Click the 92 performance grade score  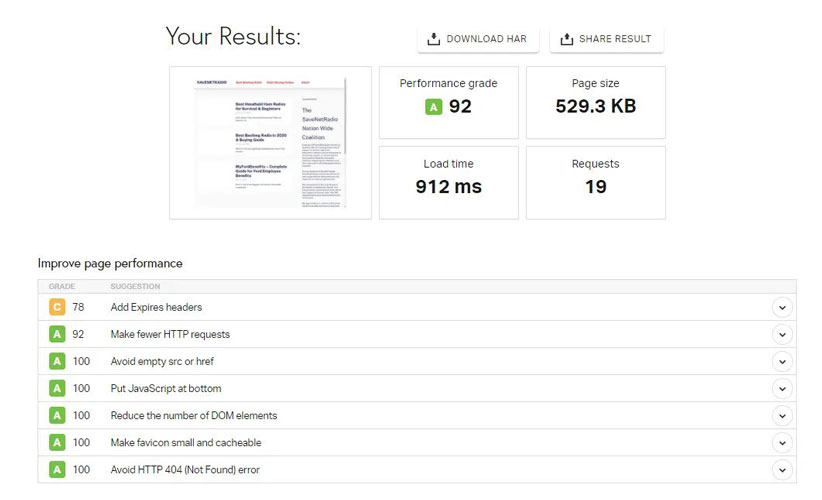click(x=460, y=106)
